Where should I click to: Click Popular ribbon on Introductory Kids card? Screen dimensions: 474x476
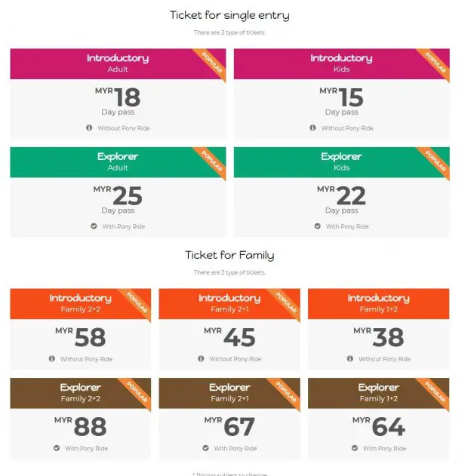pyautogui.click(x=435, y=63)
